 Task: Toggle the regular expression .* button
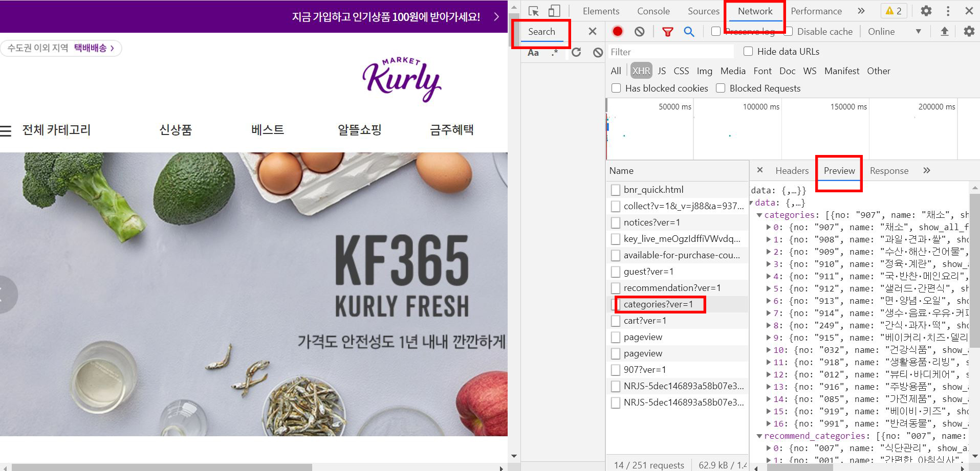(x=555, y=52)
